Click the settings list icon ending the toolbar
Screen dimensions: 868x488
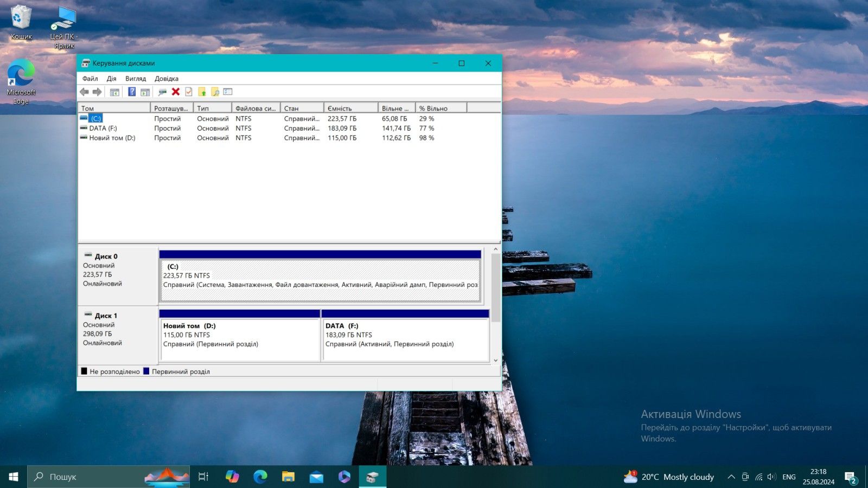[x=228, y=92]
